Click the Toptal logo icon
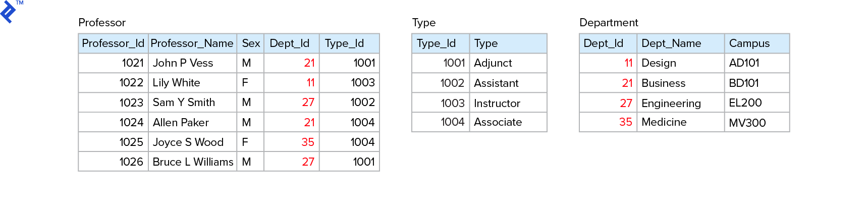 tap(9, 12)
